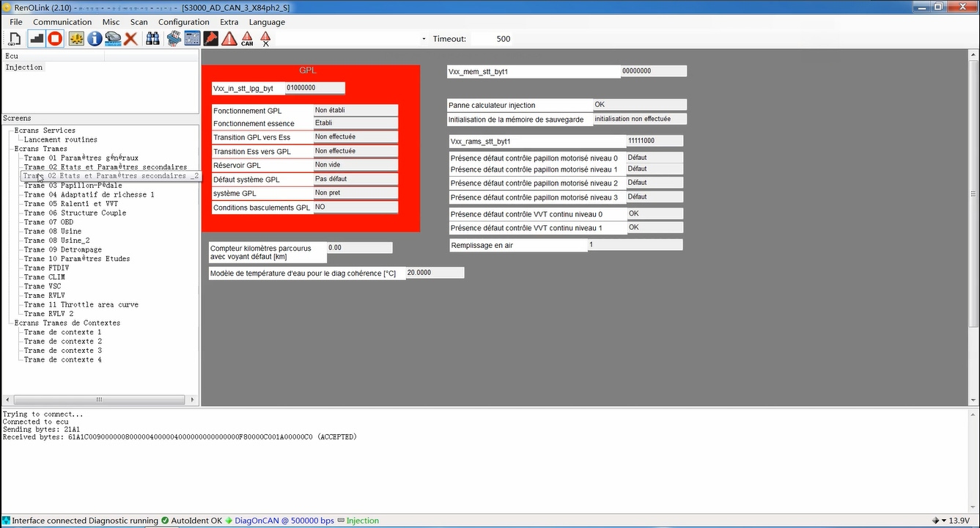Screen dimensions: 980x528
Task: Open the Language menu
Action: pos(267,22)
